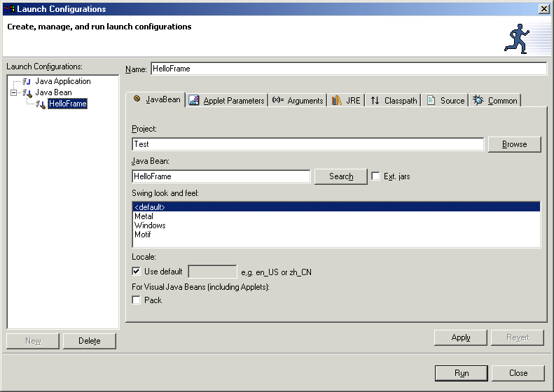The width and height of the screenshot is (554, 392).
Task: Click the JRE tab books icon
Action: pos(337,100)
